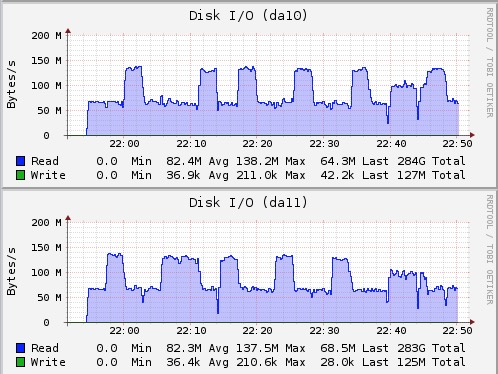This screenshot has height=374, width=498.
Task: Click the 150 M axis label on da11 graph
Action: [x=46, y=248]
